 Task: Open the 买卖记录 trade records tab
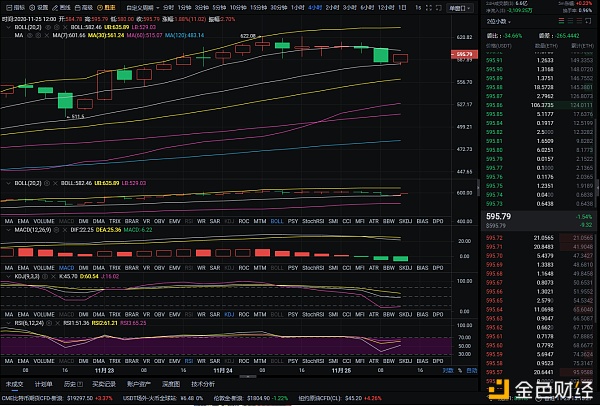pos(104,384)
